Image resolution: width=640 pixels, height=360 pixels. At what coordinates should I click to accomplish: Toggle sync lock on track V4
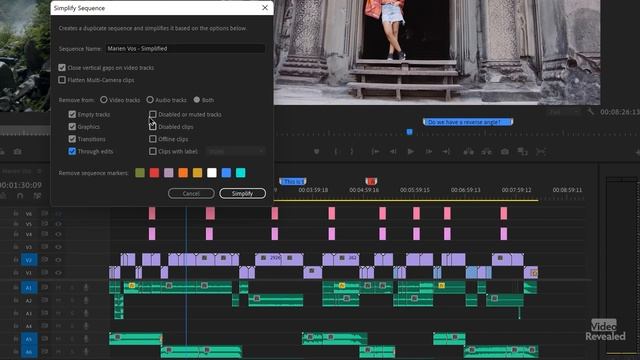tap(44, 234)
